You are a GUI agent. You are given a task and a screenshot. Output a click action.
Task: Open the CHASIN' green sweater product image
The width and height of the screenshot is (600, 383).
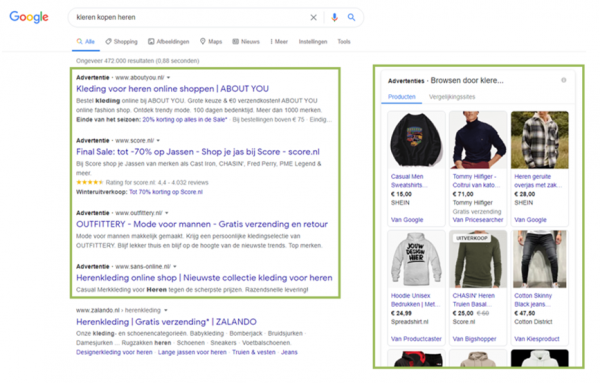point(478,259)
